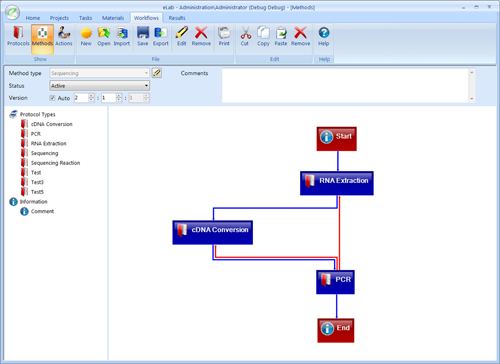Image resolution: width=500 pixels, height=364 pixels.
Task: Copy the selected item
Action: point(263,37)
